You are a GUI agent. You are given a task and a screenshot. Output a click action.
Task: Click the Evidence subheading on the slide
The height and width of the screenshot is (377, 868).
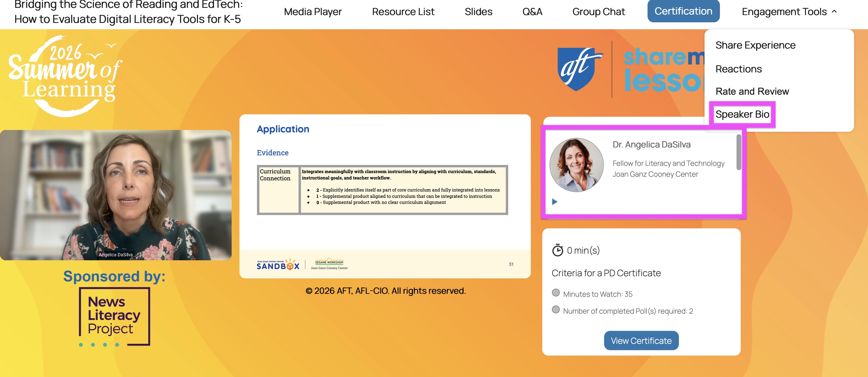coord(272,153)
